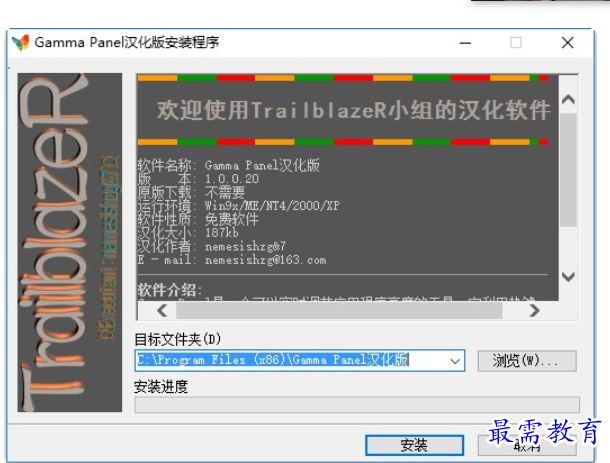Click the 安装进度 label
610x463 pixels.
pyautogui.click(x=161, y=387)
